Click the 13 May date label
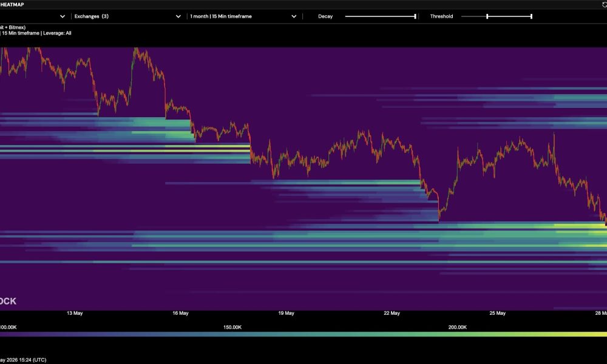Image resolution: width=607 pixels, height=364 pixels. coord(75,313)
